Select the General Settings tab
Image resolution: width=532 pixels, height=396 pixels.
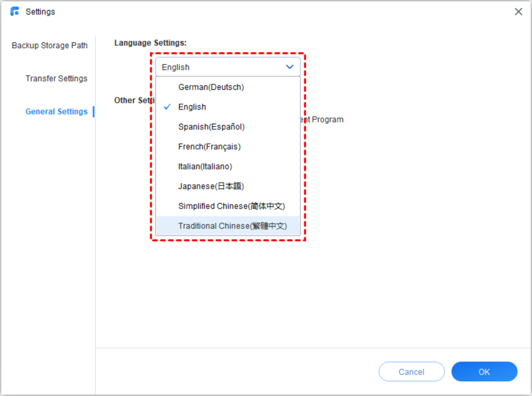[56, 112]
